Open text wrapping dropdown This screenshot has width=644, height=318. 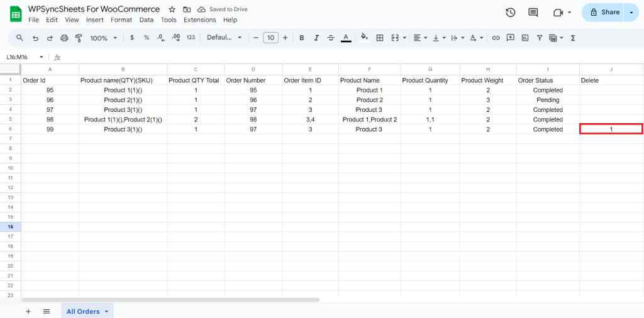click(x=457, y=38)
